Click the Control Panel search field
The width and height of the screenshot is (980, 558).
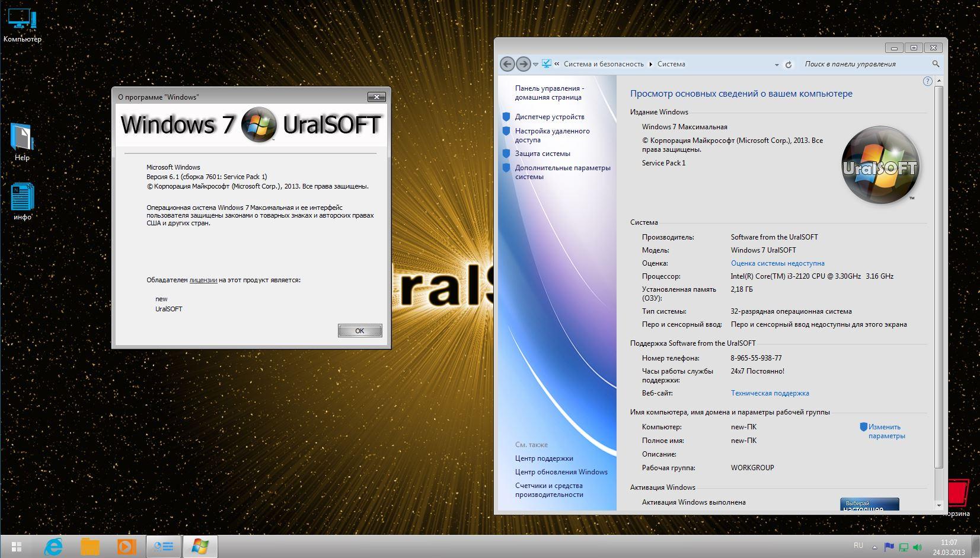coord(866,64)
